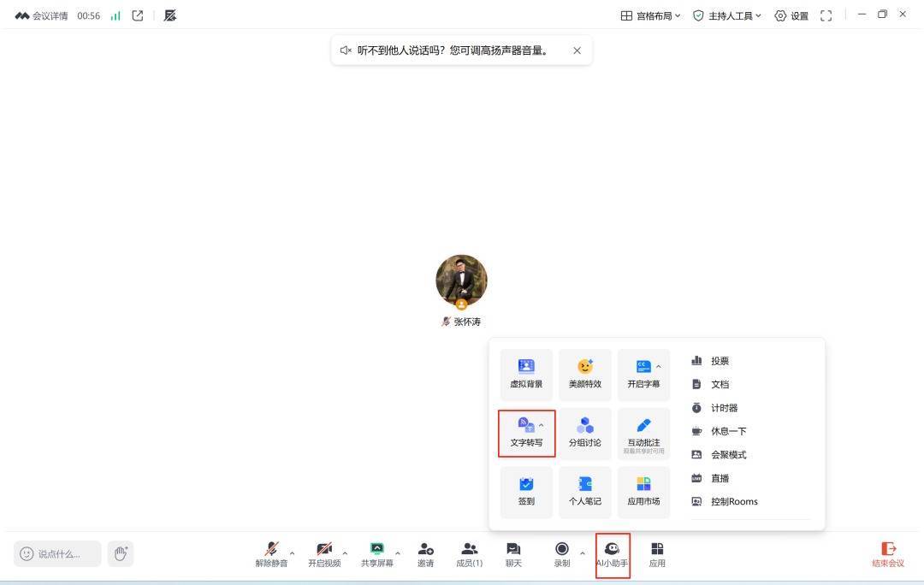Click 互动批注 annotation tile
Image resolution: width=924 pixels, height=585 pixels.
[644, 433]
